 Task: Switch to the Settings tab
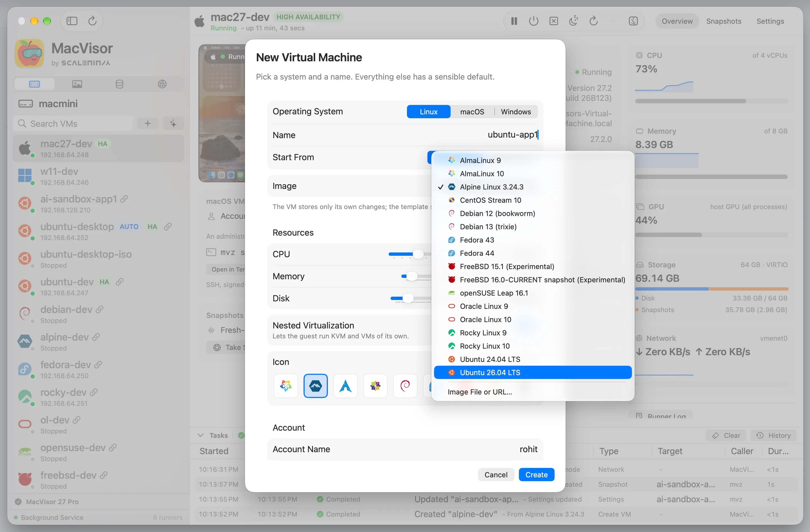[x=770, y=21]
